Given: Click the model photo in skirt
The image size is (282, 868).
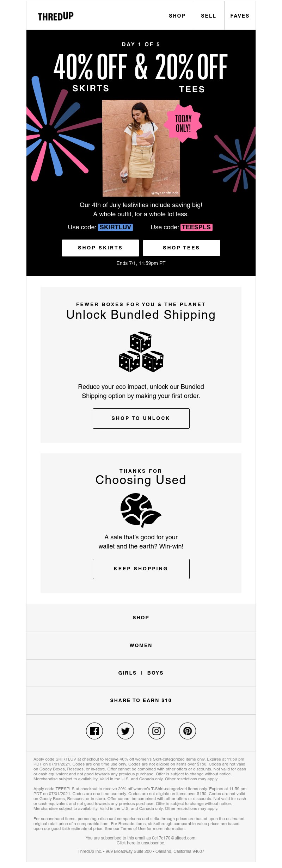Looking at the screenshot, I should (x=141, y=148).
